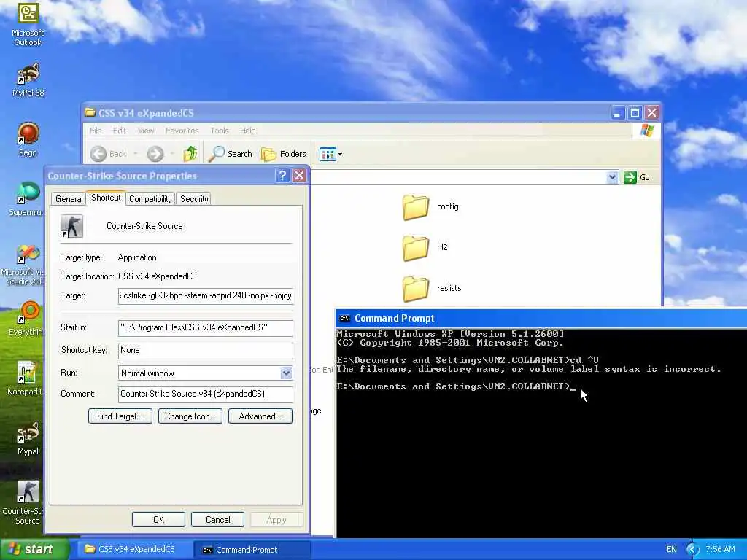Open the Help menu in Explorer
The height and width of the screenshot is (560, 747).
click(x=247, y=131)
